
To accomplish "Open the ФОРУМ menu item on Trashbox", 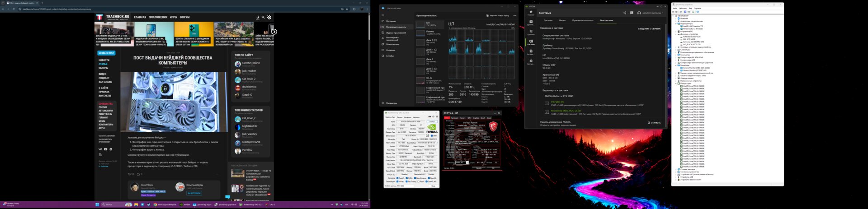I will click(x=184, y=18).
